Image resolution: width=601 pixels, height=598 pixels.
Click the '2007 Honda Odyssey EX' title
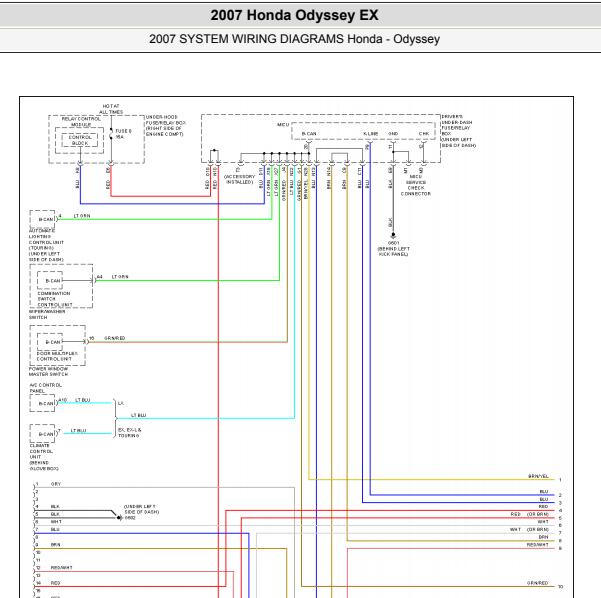294,15
